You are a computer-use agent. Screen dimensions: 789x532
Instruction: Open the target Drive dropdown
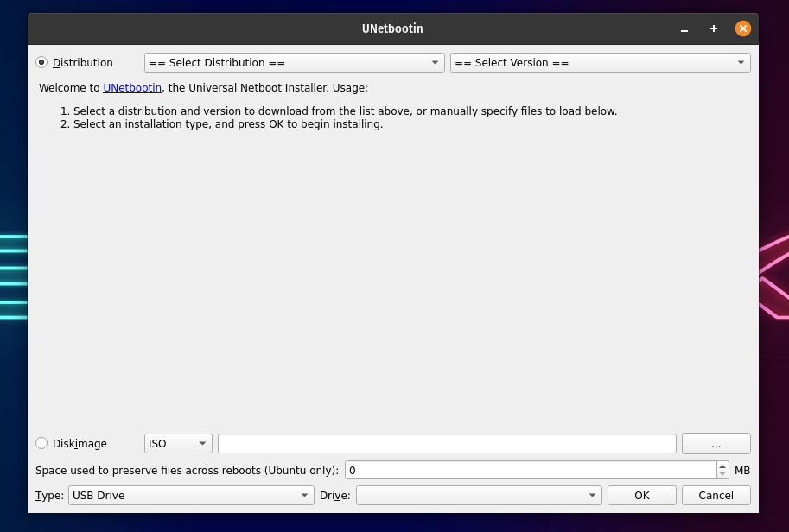coord(480,495)
